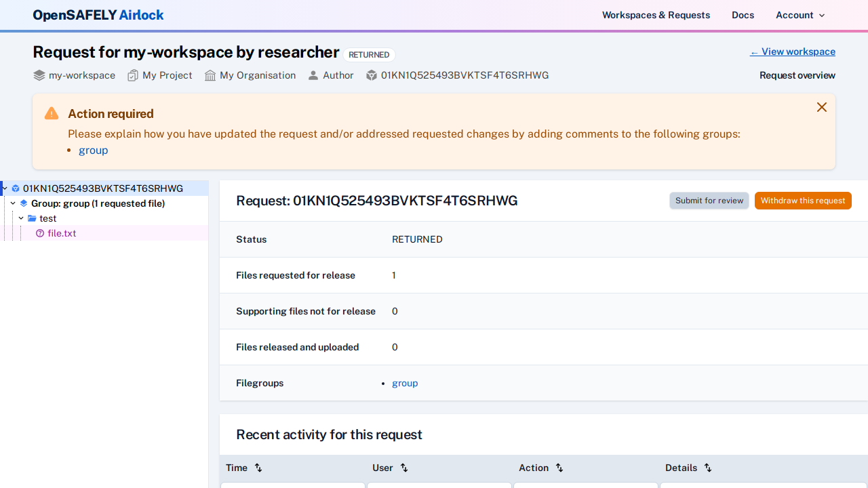This screenshot has height=488, width=868.
Task: Collapse the Group: group tree node
Action: 12,203
